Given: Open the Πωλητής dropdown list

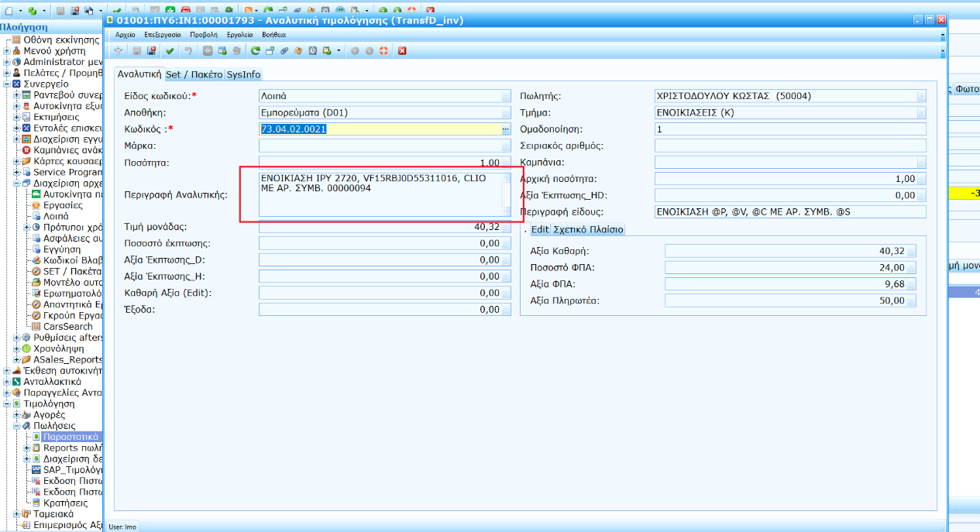Looking at the screenshot, I should pos(921,97).
